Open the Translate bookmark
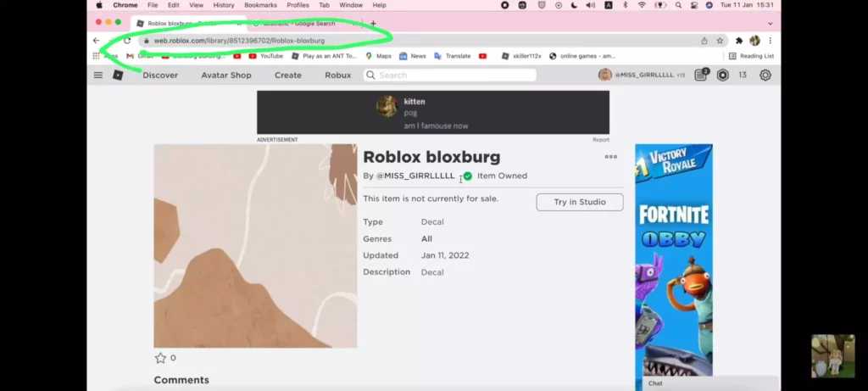868x391 pixels. tap(453, 56)
